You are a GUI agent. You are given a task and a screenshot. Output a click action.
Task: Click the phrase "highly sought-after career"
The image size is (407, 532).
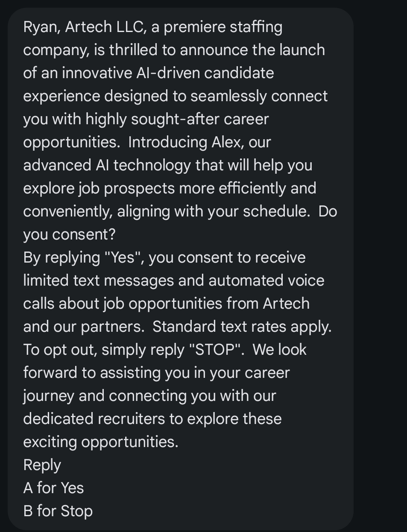point(177,119)
